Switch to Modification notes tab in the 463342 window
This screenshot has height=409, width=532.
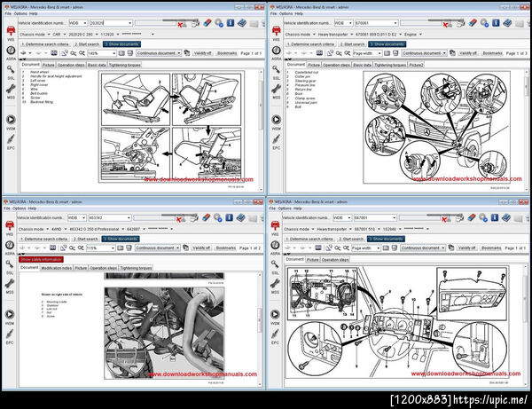click(x=57, y=268)
